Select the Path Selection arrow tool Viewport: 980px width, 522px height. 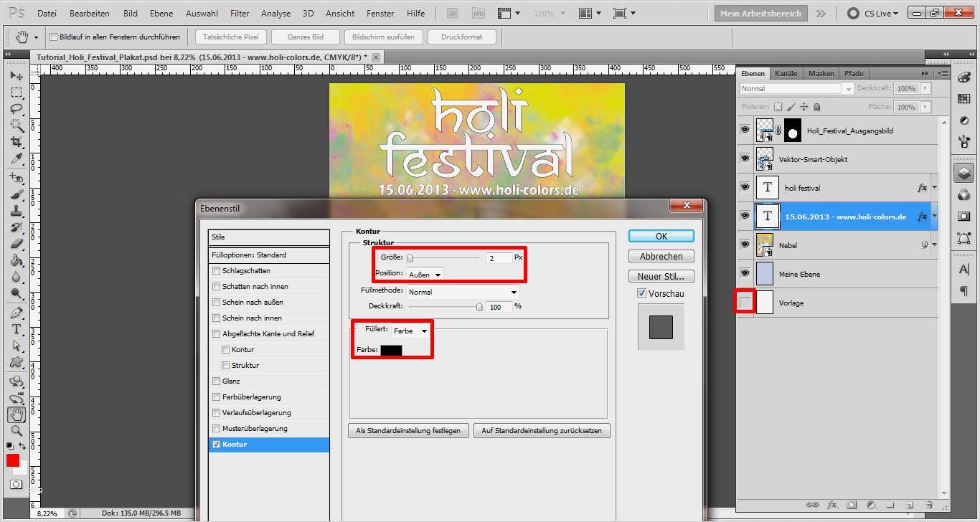pyautogui.click(x=17, y=346)
